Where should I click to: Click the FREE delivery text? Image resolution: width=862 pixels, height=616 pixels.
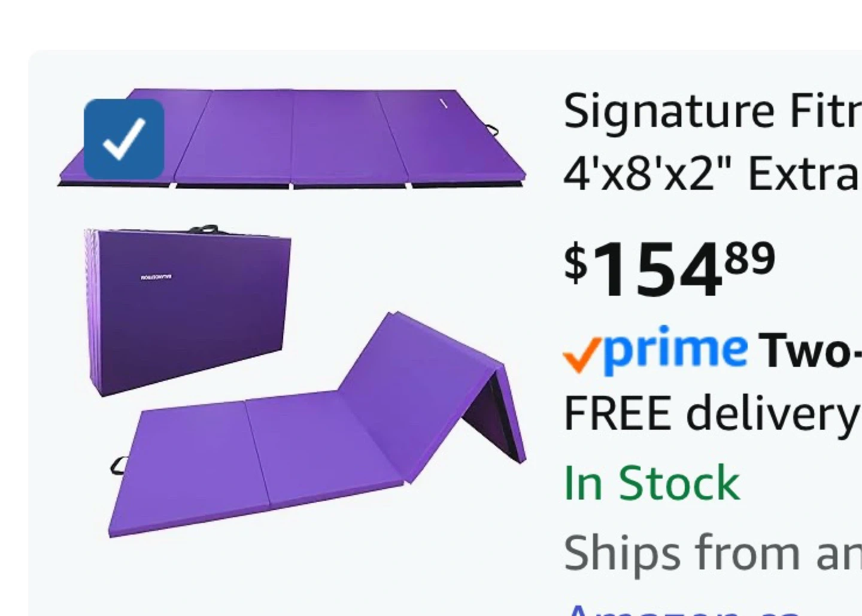[x=712, y=414]
